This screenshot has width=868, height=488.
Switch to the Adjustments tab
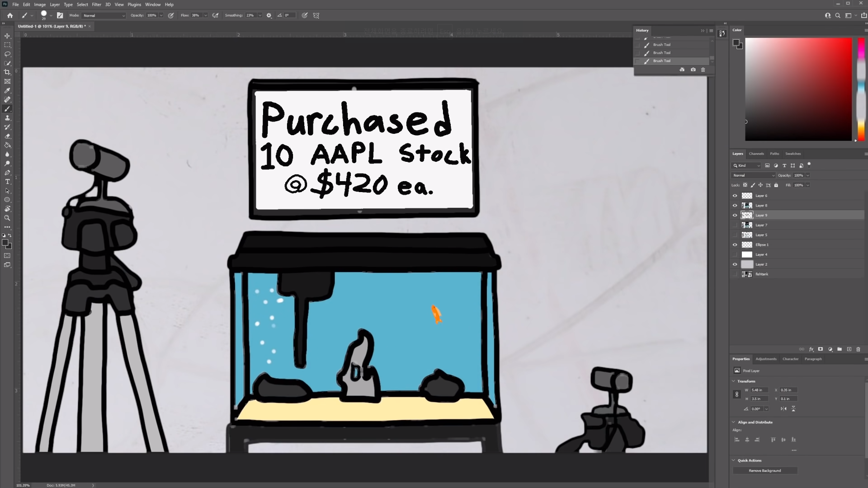766,359
